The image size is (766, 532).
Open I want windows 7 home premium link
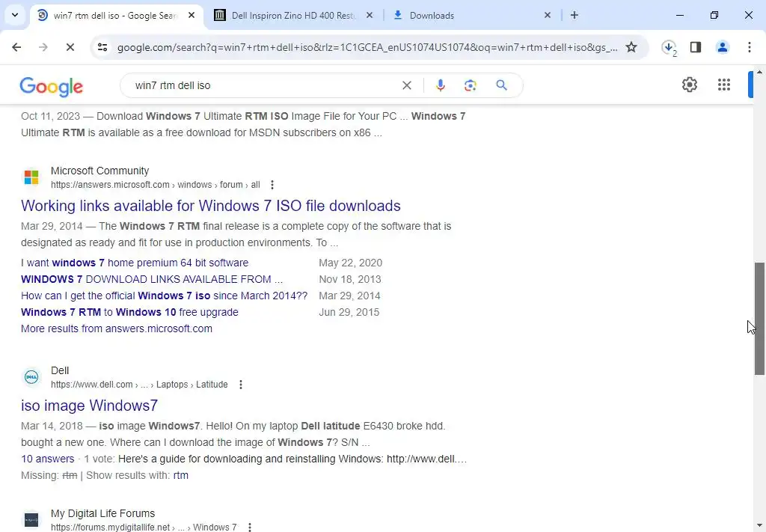point(135,263)
